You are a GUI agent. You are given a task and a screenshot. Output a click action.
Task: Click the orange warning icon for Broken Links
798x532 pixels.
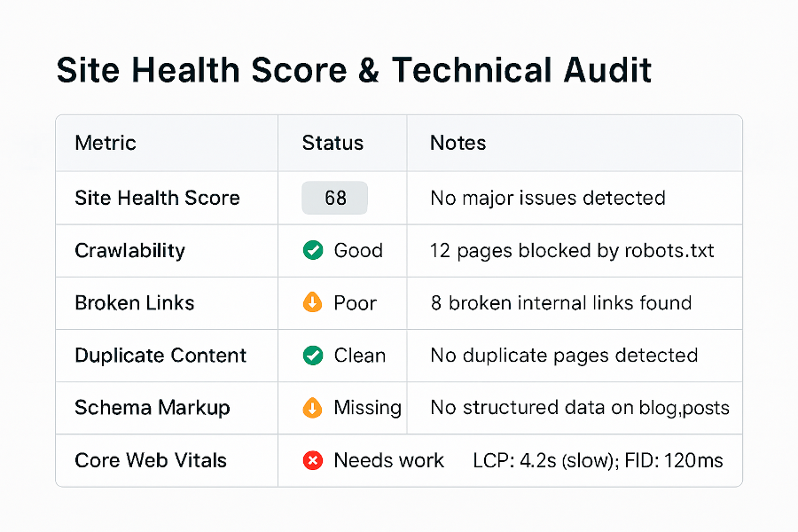pyautogui.click(x=313, y=302)
